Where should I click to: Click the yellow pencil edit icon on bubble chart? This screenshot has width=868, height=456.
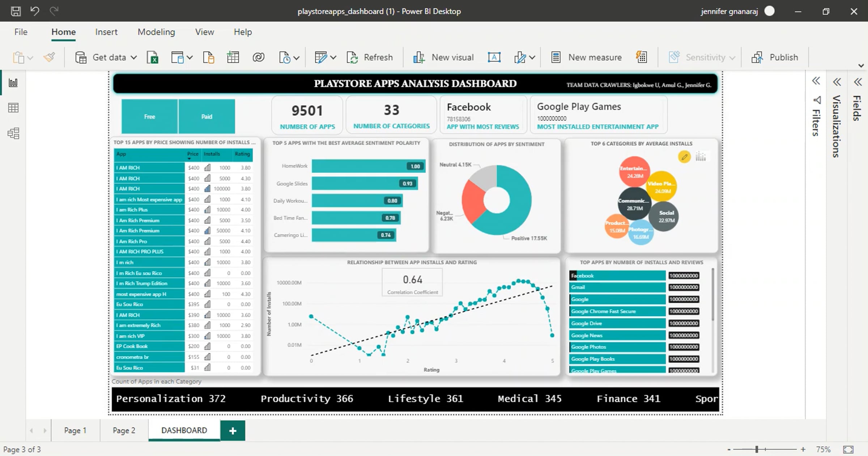coord(684,157)
